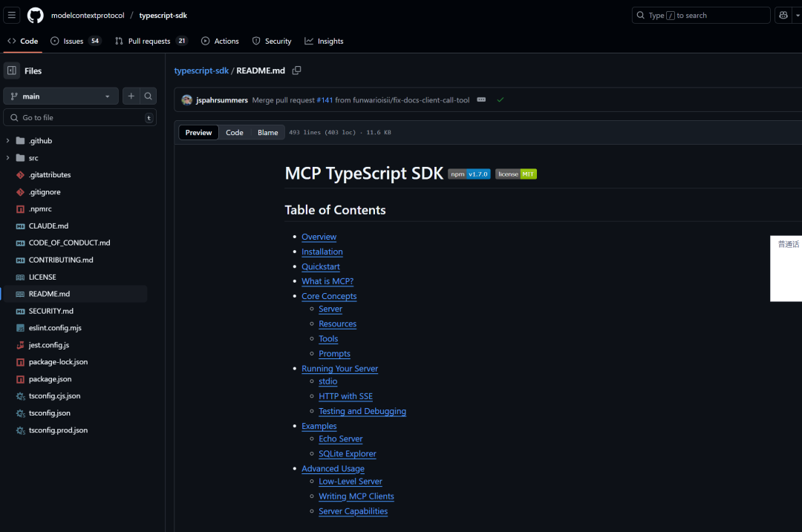The image size is (802, 532).
Task: Open modelcontextprotocol organization link
Action: coord(88,16)
